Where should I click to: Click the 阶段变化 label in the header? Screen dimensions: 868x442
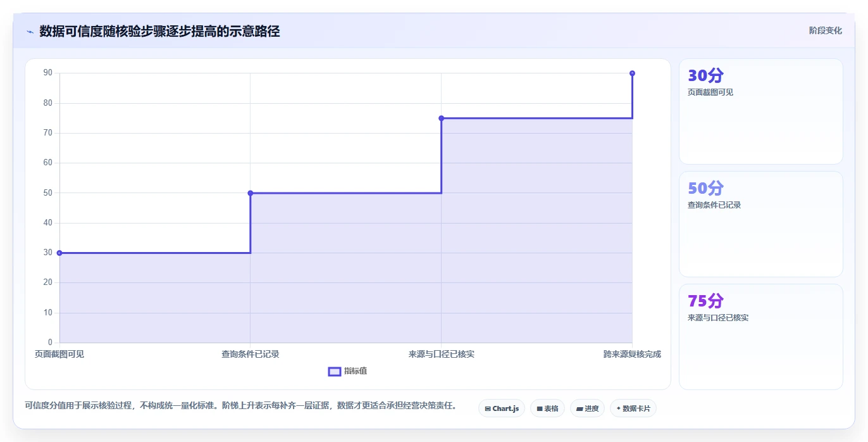click(x=826, y=30)
